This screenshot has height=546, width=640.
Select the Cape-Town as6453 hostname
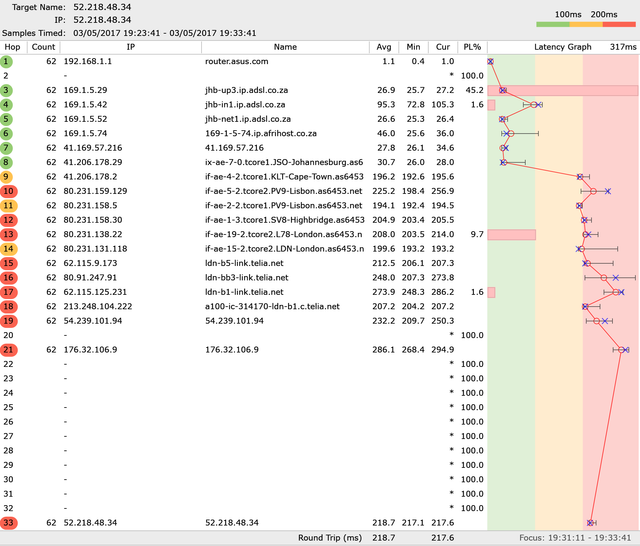pyautogui.click(x=284, y=177)
